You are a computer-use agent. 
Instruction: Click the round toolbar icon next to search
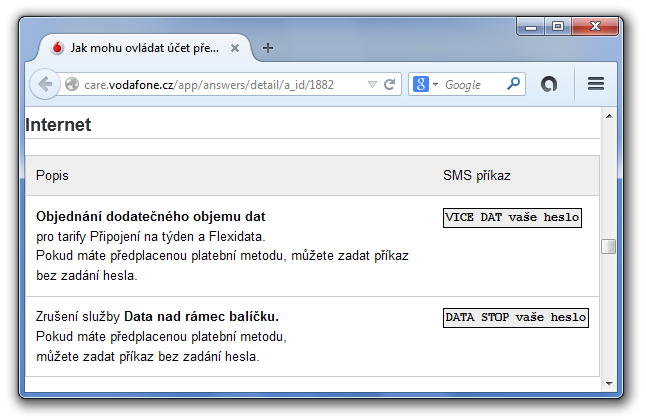(549, 84)
